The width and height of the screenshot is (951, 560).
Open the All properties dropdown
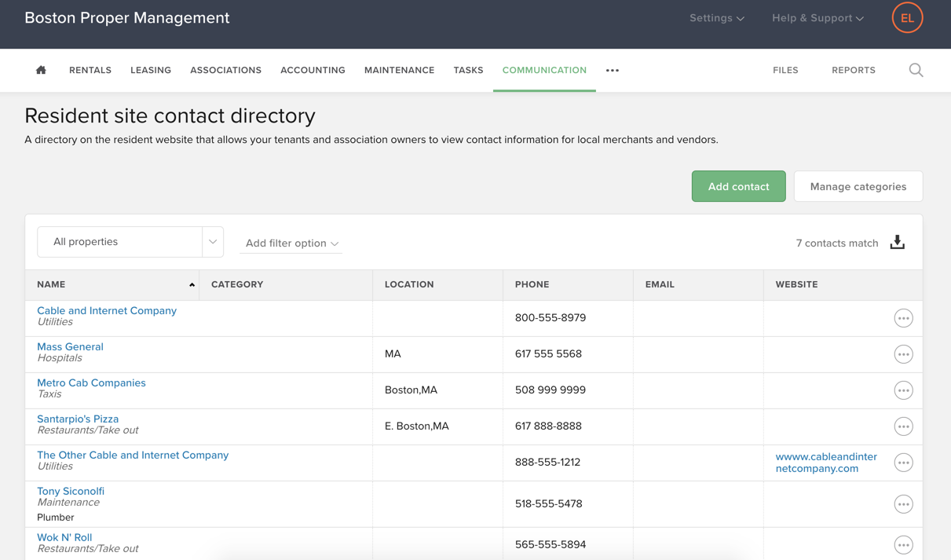coord(130,242)
